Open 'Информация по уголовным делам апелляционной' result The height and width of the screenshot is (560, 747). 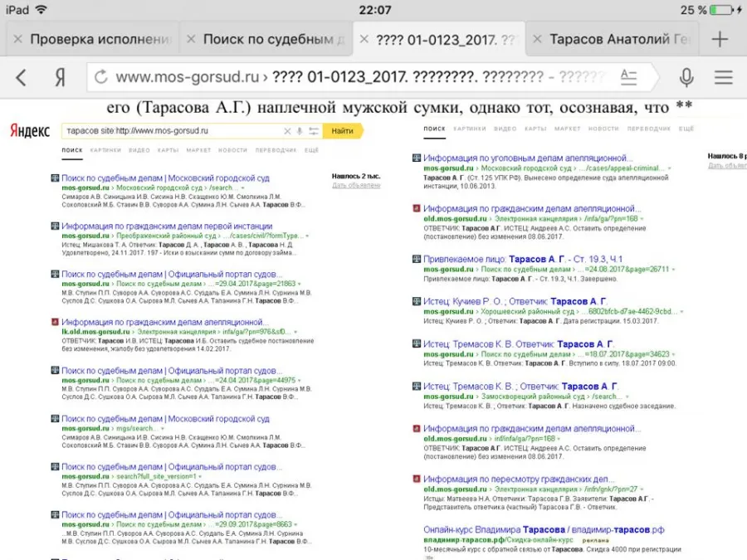[x=528, y=158]
